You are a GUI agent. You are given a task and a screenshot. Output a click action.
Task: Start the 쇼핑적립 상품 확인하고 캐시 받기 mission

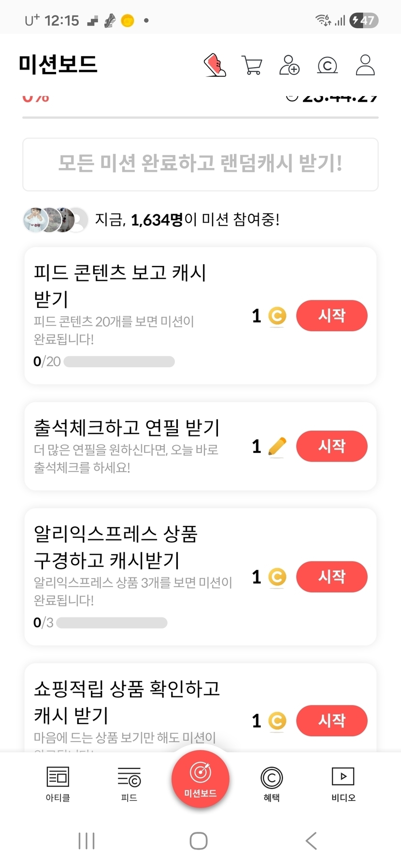pos(331,720)
